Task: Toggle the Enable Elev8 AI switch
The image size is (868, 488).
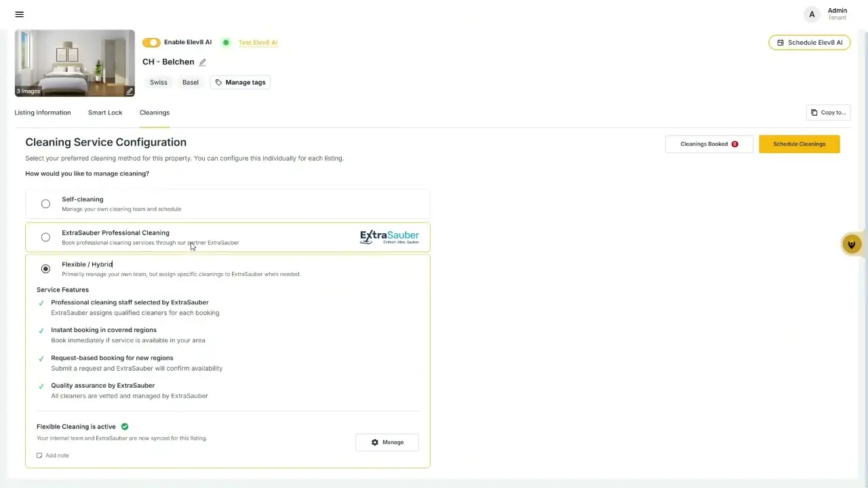Action: pos(151,43)
